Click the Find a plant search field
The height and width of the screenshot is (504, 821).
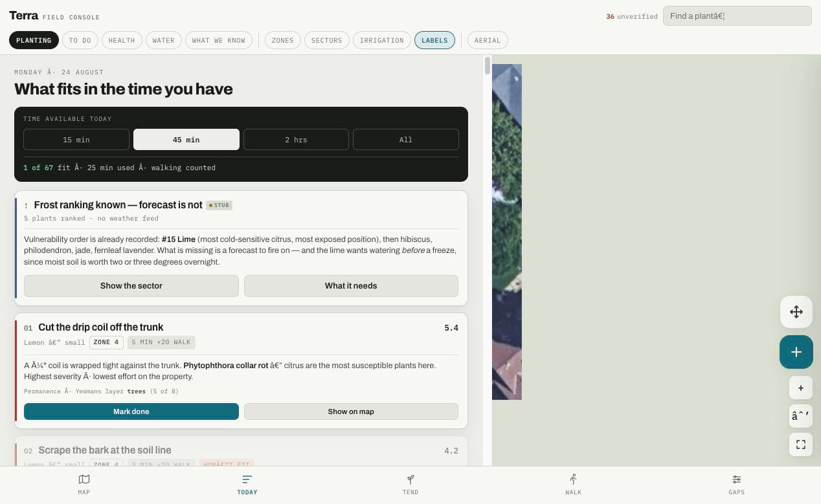[x=737, y=16]
